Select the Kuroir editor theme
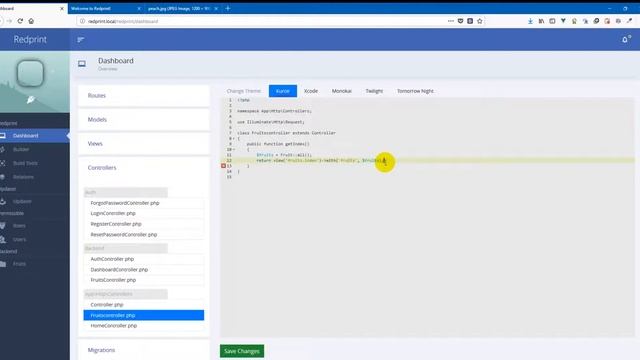The height and width of the screenshot is (360, 640). [282, 91]
